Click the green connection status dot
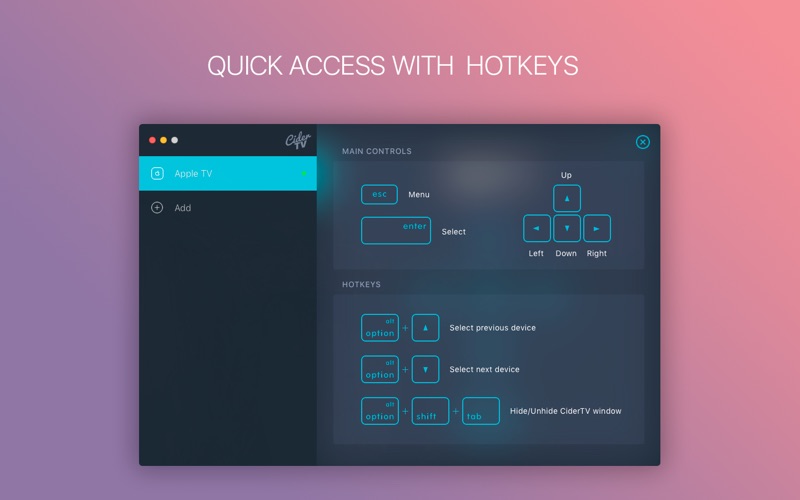Image resolution: width=800 pixels, height=500 pixels. pos(304,173)
